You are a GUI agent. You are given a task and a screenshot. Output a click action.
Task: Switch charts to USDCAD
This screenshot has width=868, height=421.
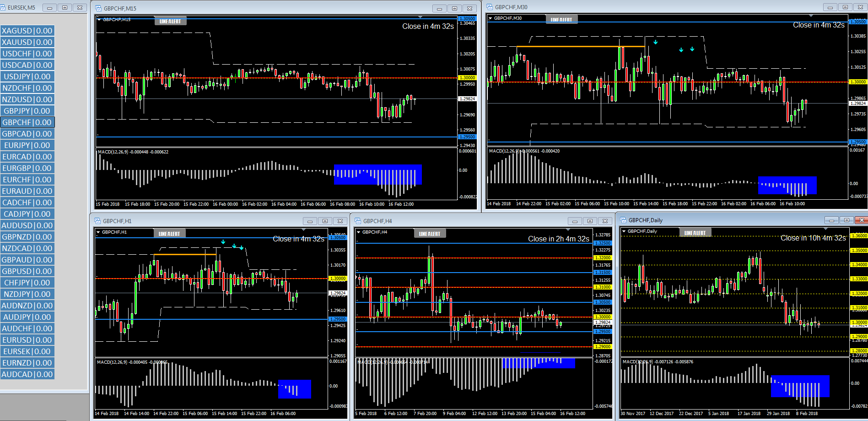pyautogui.click(x=27, y=65)
